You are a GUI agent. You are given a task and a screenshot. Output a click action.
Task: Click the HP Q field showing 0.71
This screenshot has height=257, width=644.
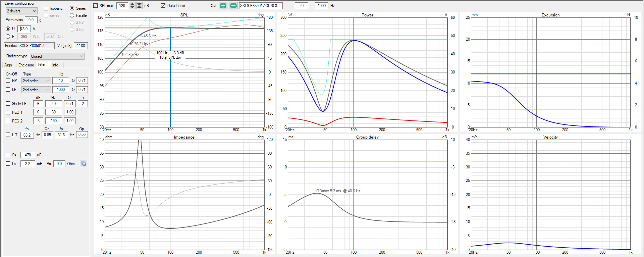pos(82,81)
